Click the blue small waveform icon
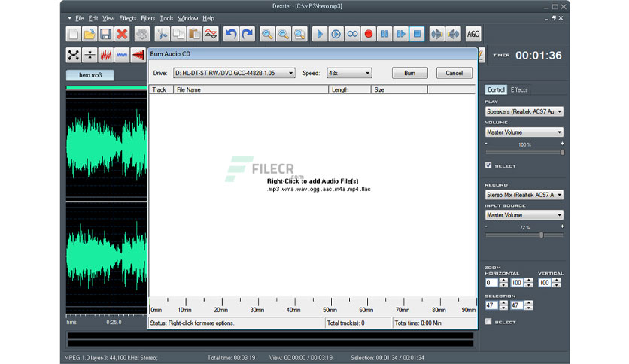629x364 pixels. pyautogui.click(x=122, y=55)
